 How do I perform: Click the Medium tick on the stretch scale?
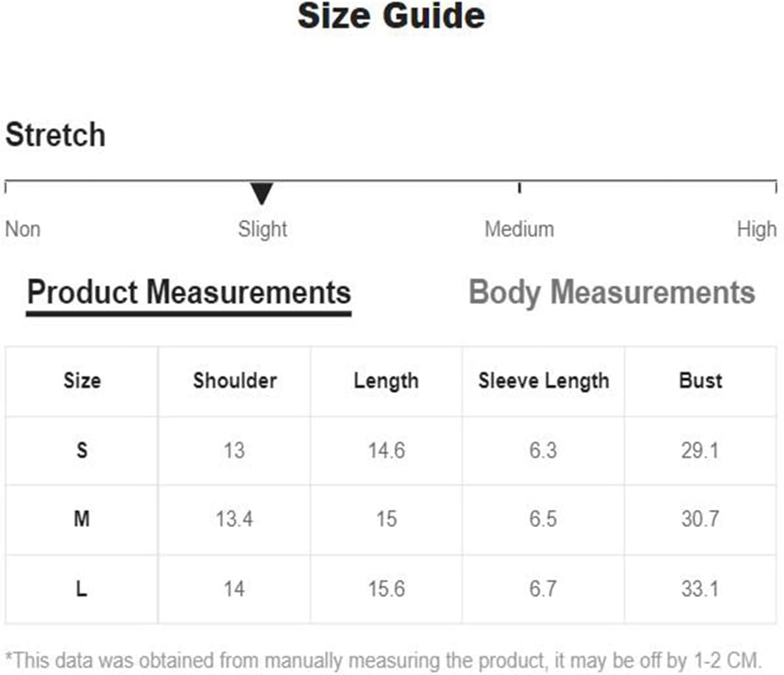coord(519,187)
